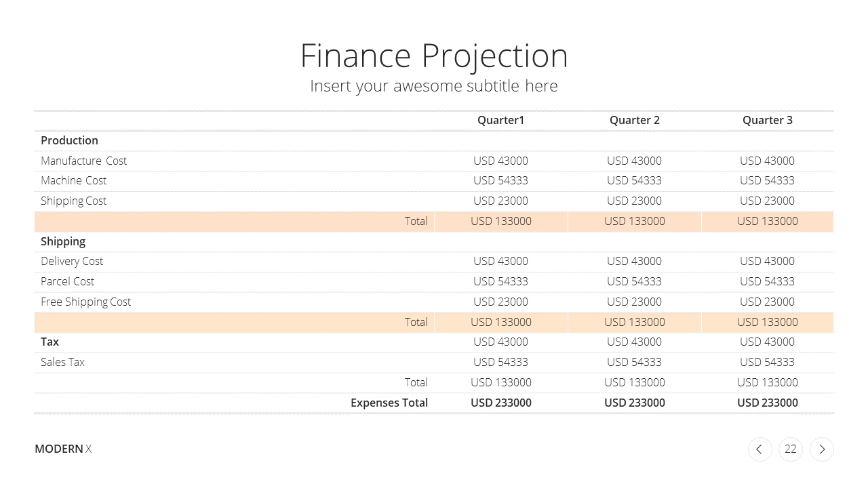Click the Sales Tax row label

pos(63,362)
